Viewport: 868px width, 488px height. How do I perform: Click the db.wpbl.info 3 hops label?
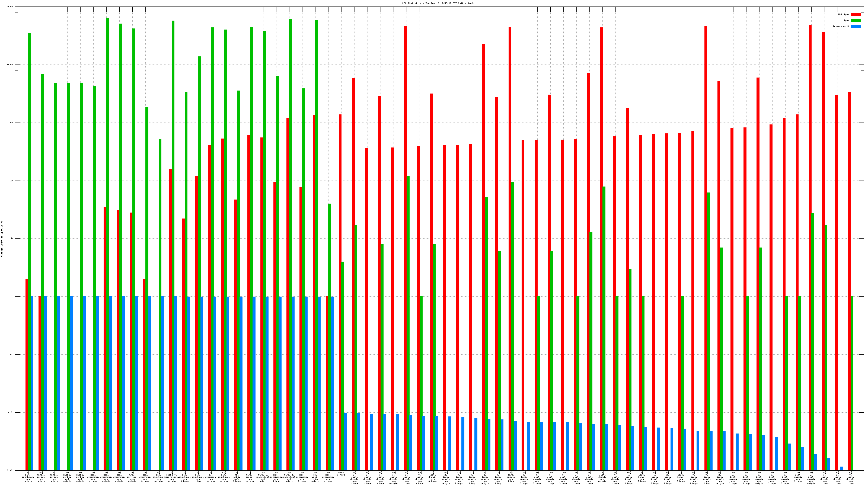[x=237, y=477]
